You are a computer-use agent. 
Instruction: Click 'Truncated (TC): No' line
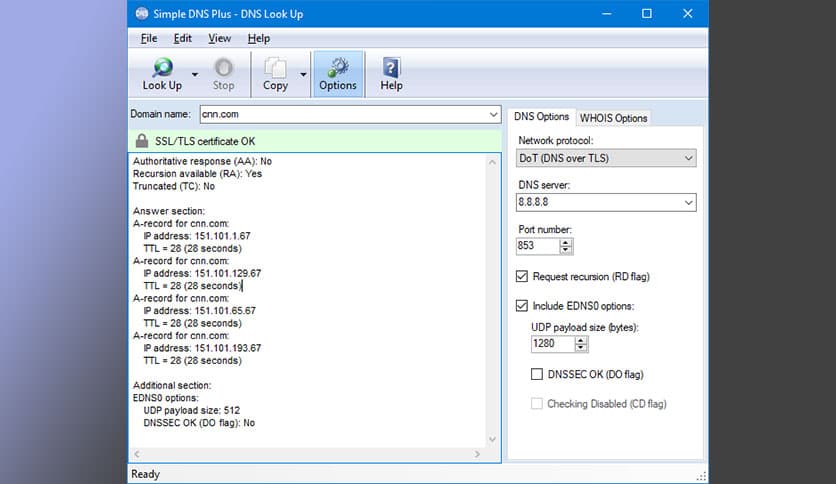(x=174, y=186)
